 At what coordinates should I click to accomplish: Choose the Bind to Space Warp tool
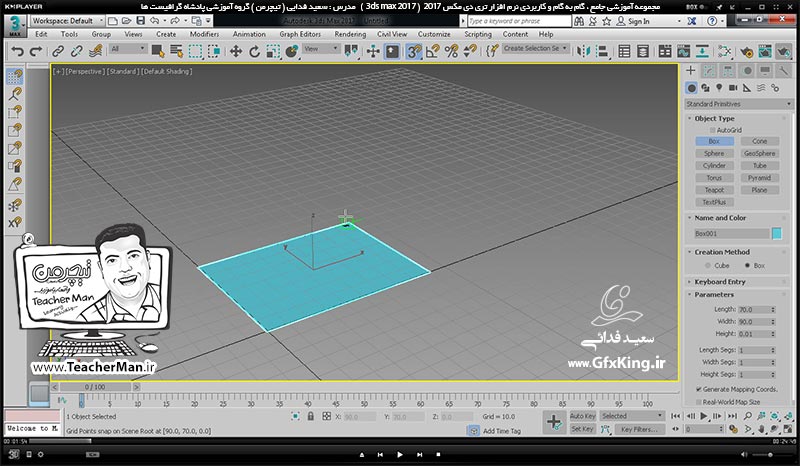click(x=95, y=51)
